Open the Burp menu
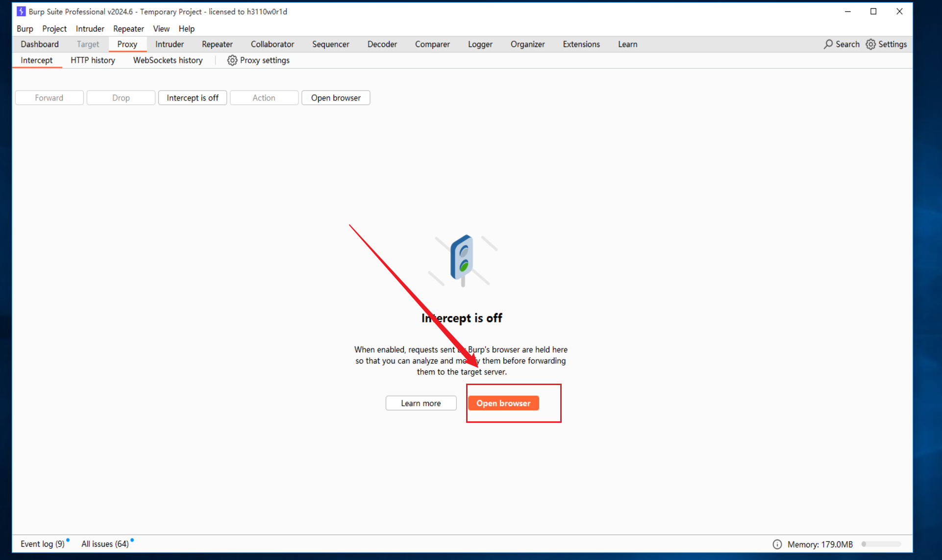 (25, 28)
